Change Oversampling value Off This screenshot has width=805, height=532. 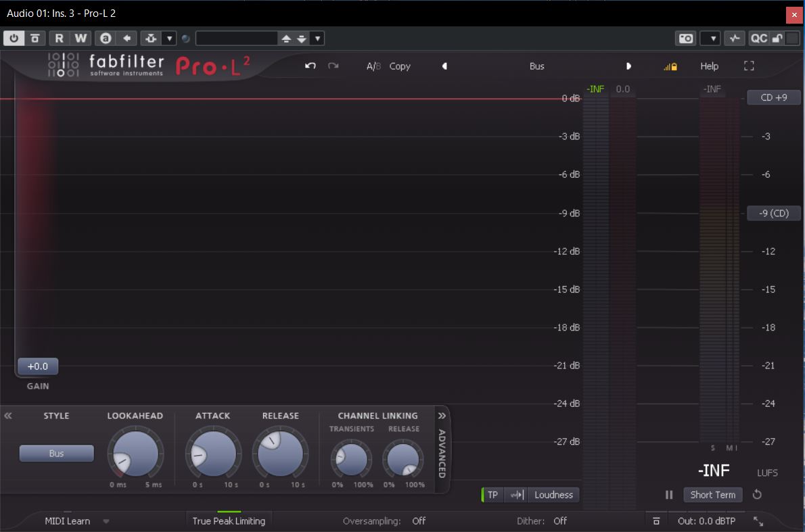(419, 521)
